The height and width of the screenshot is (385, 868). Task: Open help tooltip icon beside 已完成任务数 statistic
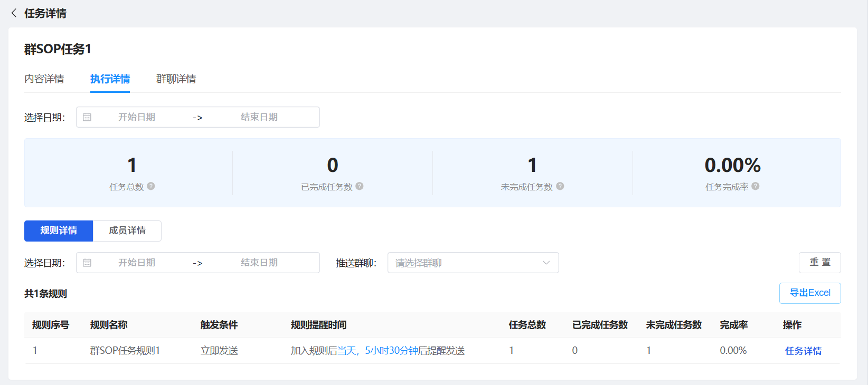tap(360, 186)
